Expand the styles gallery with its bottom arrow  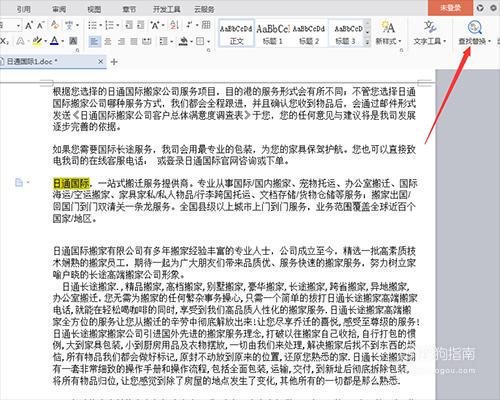367,42
